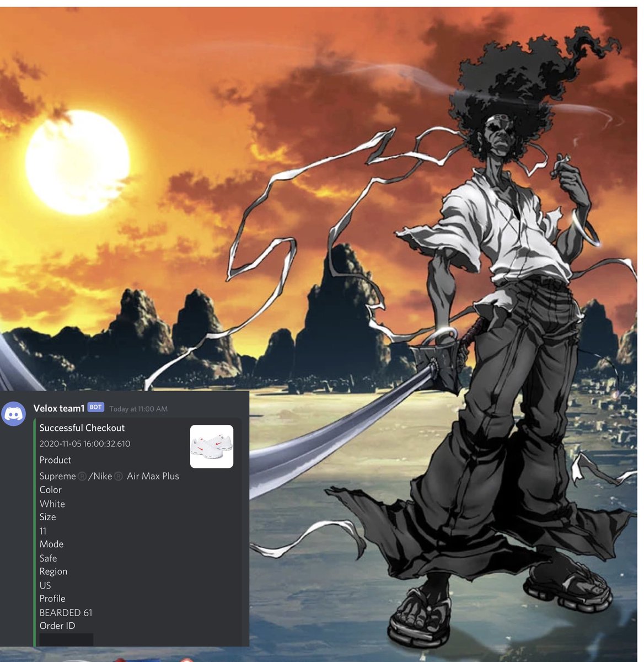Screen dimensions: 644x662
Task: Click the 'Product' field label
Action: pyautogui.click(x=55, y=460)
